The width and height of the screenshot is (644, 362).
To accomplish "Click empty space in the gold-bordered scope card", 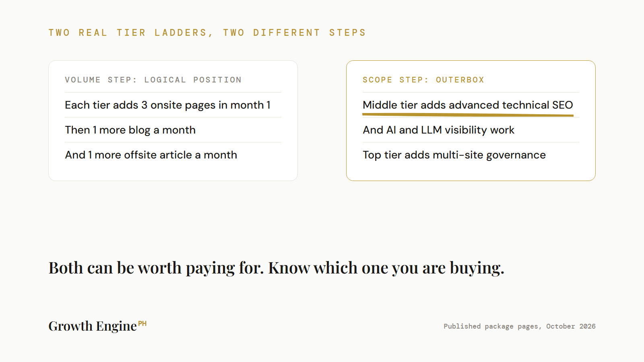I will click(x=471, y=172).
